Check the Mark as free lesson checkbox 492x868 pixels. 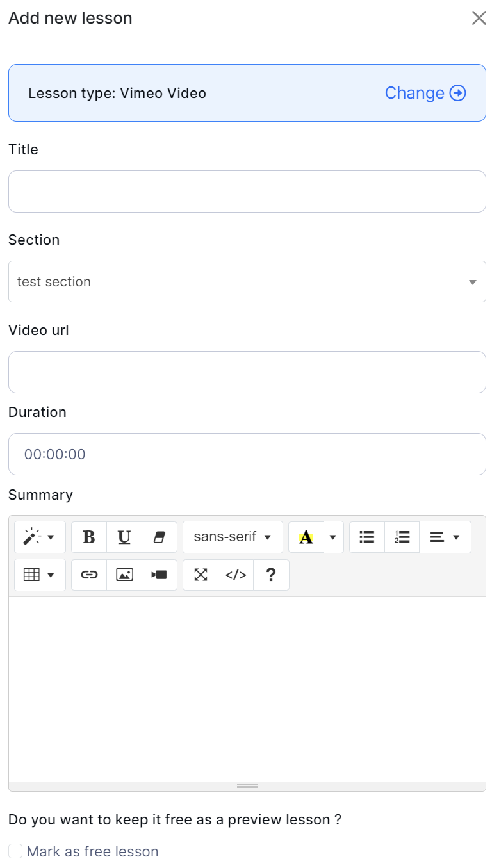[x=15, y=851]
